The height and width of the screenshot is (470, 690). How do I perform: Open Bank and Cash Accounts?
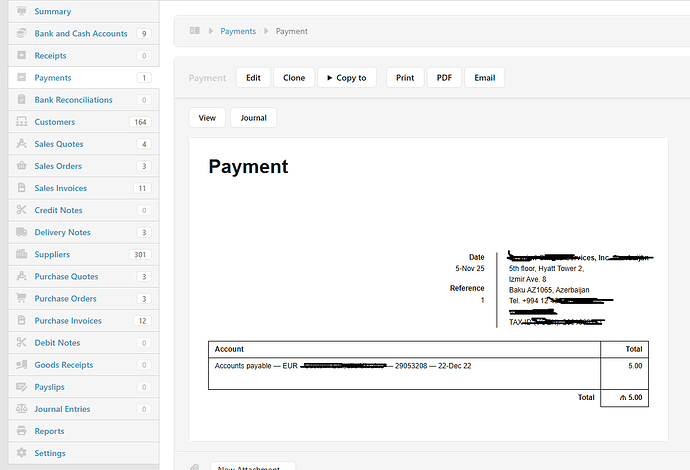81,33
